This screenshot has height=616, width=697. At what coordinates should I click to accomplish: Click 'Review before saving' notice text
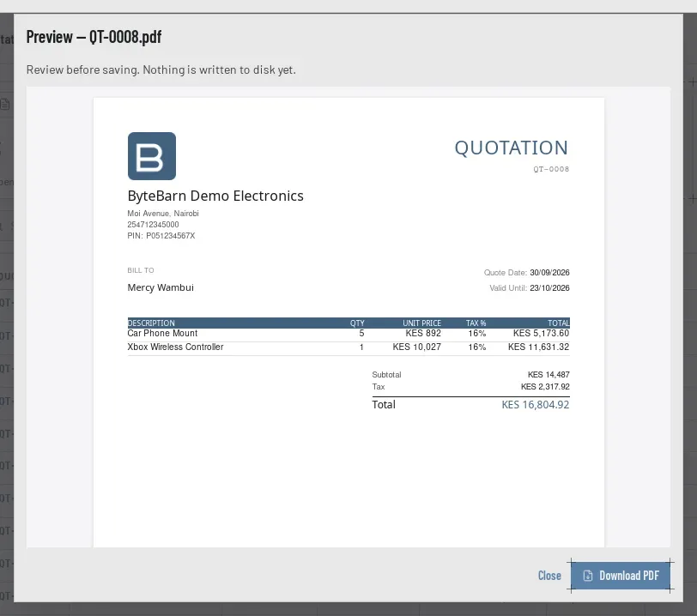[x=161, y=69]
